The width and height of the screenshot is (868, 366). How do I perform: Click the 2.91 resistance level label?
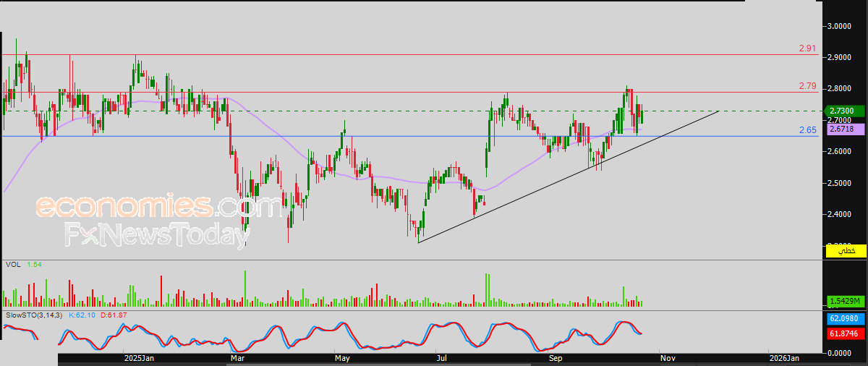coord(807,48)
